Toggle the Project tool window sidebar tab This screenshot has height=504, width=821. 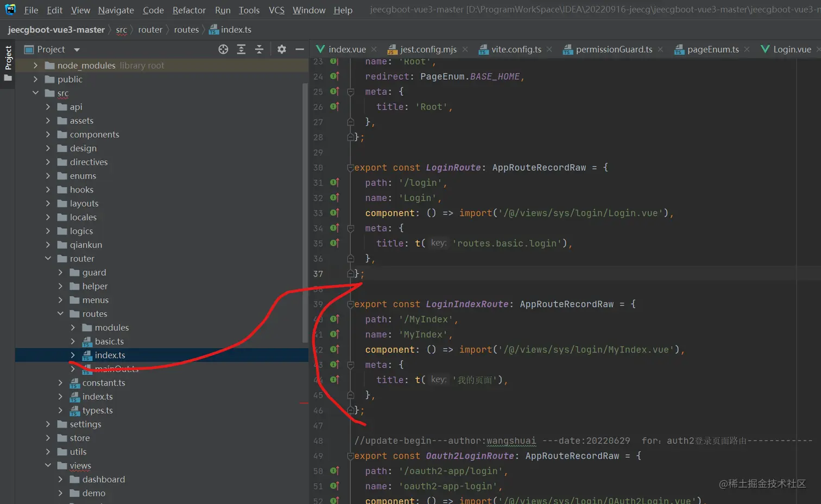(x=8, y=63)
